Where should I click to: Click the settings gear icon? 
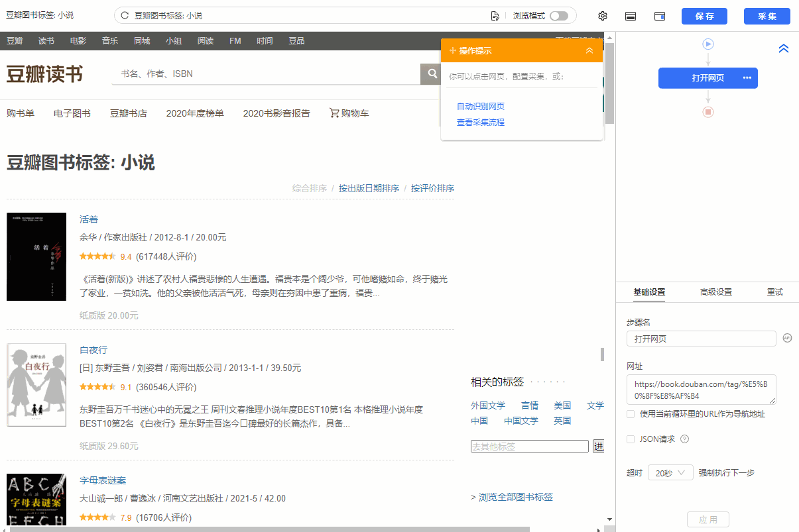click(x=603, y=16)
